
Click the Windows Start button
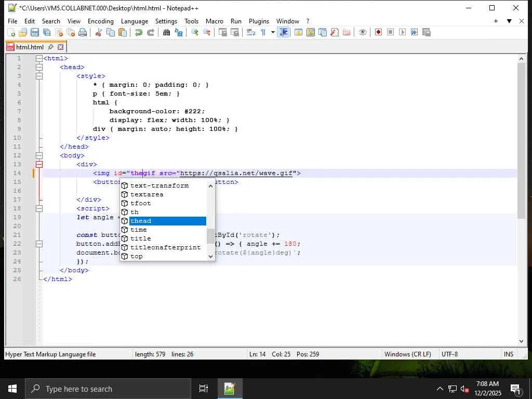(12, 389)
